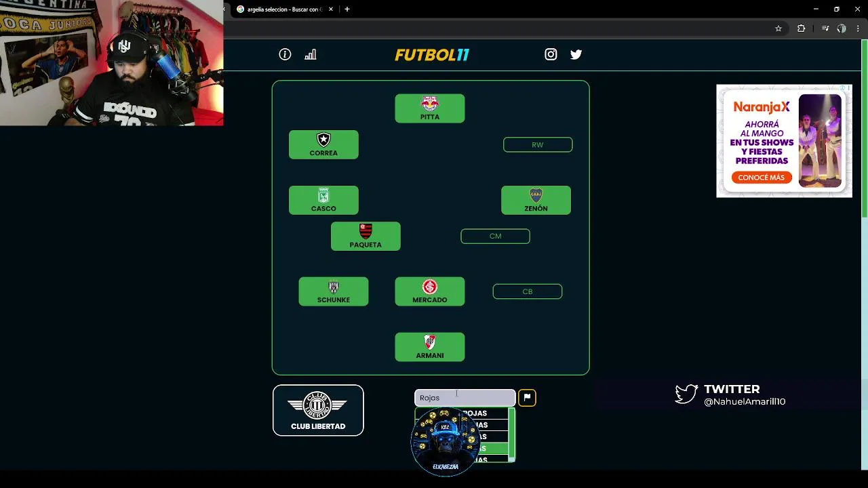Bookmark this page with star icon
The width and height of the screenshot is (868, 488).
coord(778,28)
